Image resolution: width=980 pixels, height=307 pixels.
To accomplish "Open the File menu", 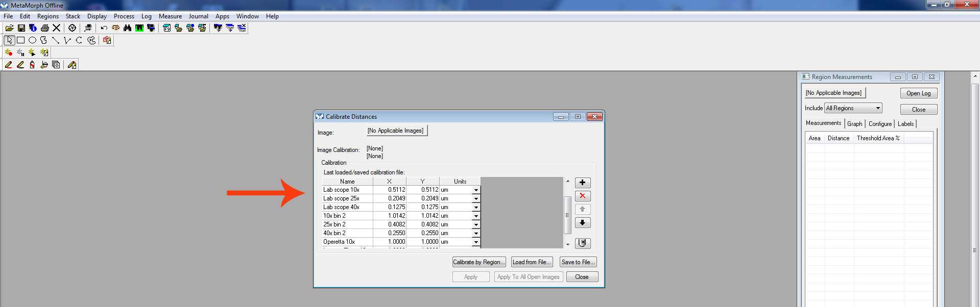I will click(8, 16).
